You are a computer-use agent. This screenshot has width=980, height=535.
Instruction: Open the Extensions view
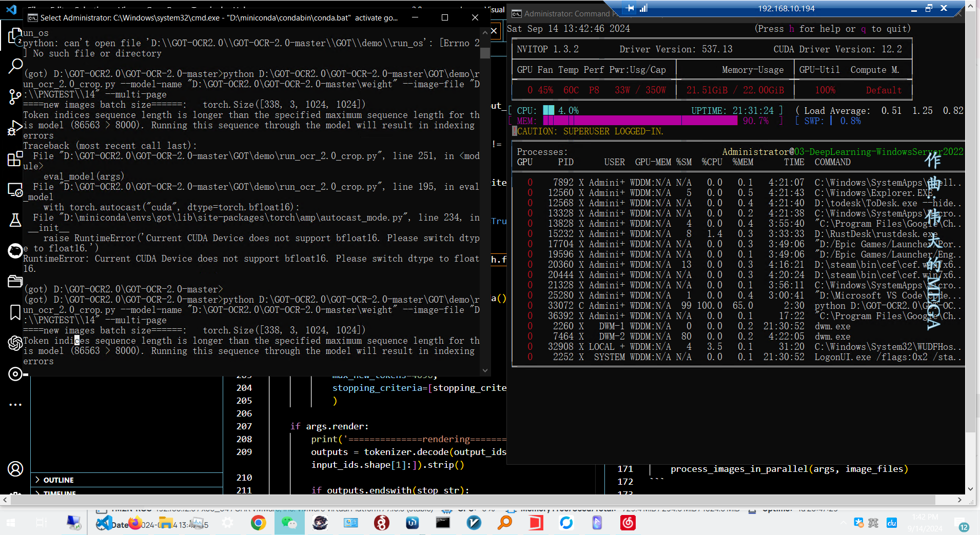pos(15,159)
